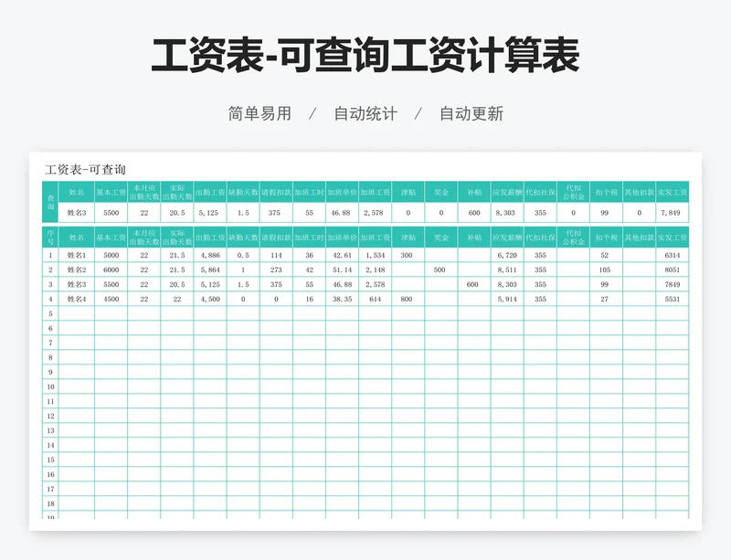
Task: Select base salary cell 4500
Action: [x=111, y=299]
